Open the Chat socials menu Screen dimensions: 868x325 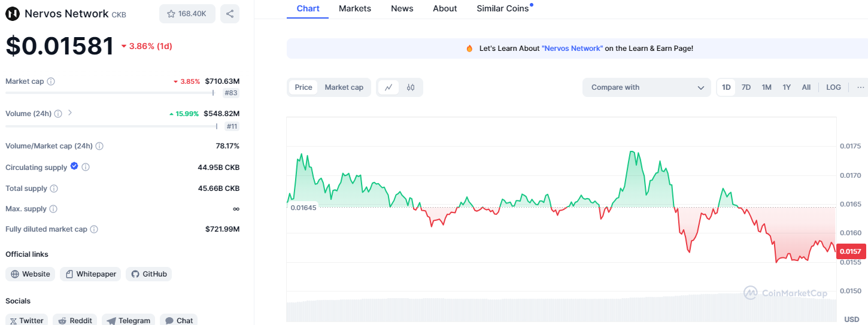[x=179, y=321]
